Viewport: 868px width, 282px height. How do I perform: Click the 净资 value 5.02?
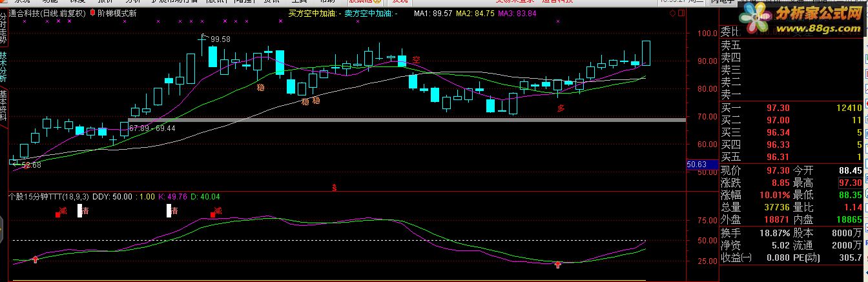(x=780, y=245)
